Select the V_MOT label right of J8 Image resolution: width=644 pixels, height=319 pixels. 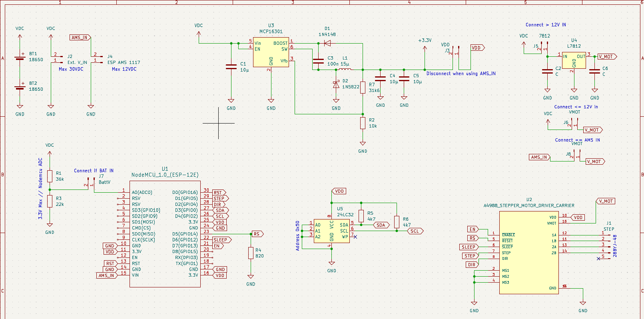(595, 161)
